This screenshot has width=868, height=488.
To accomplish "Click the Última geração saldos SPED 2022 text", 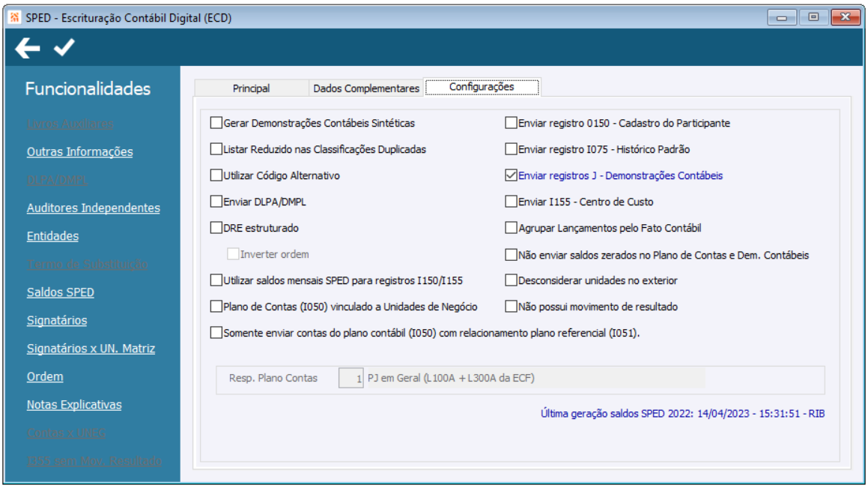I will (x=682, y=414).
